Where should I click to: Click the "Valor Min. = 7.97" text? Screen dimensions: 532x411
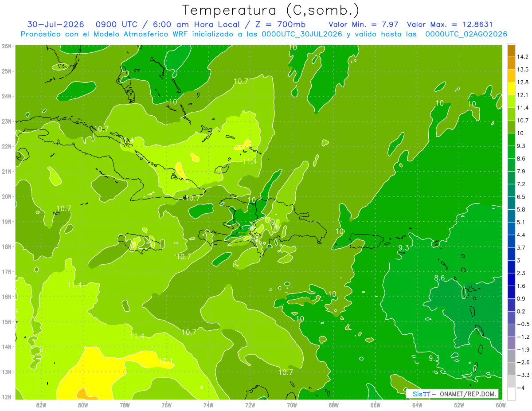[x=364, y=24]
